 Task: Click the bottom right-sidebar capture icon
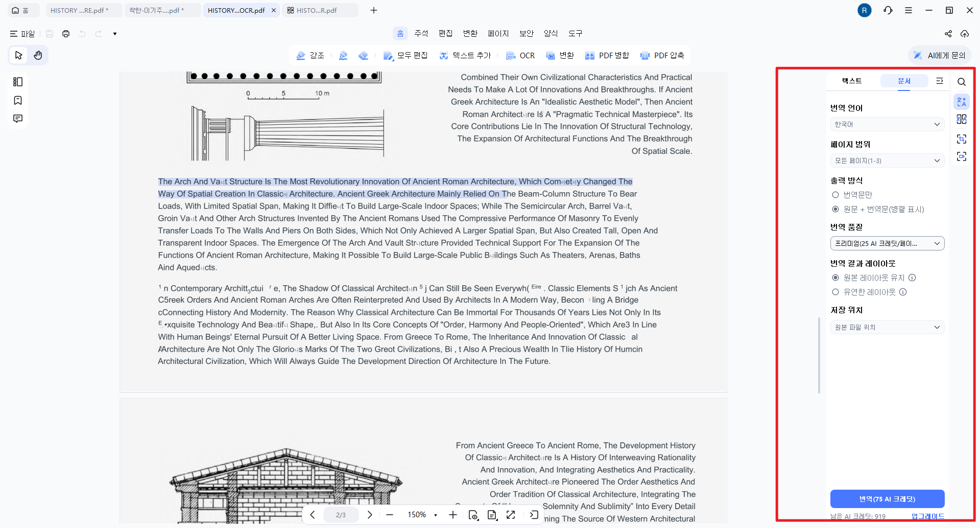pos(962,156)
